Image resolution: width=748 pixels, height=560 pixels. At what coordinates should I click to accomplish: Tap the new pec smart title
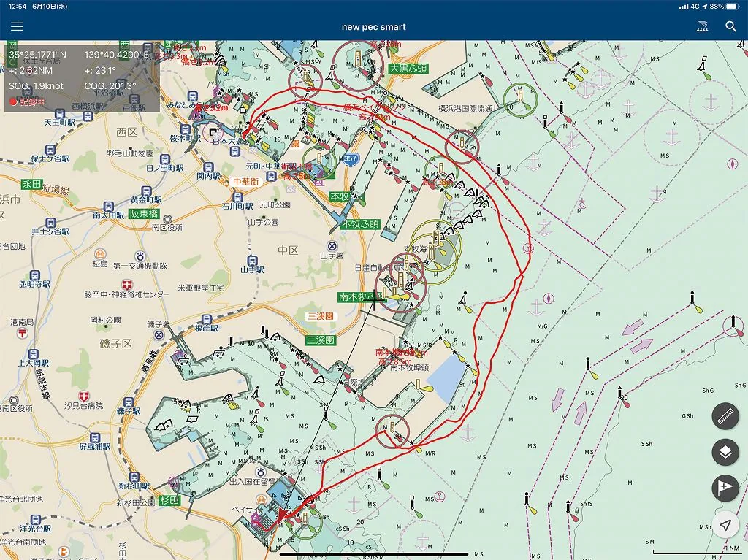pyautogui.click(x=373, y=27)
